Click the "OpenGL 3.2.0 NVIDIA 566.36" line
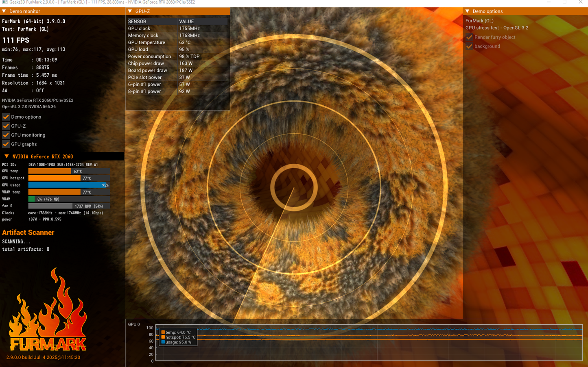Viewport: 588px width, 367px height. point(29,107)
